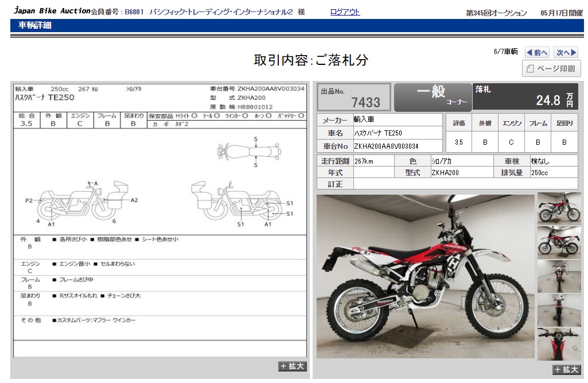Viewport: 588px width, 383px height.
Task: Select the second thumbnail showing bike's left side
Action: tap(559, 242)
